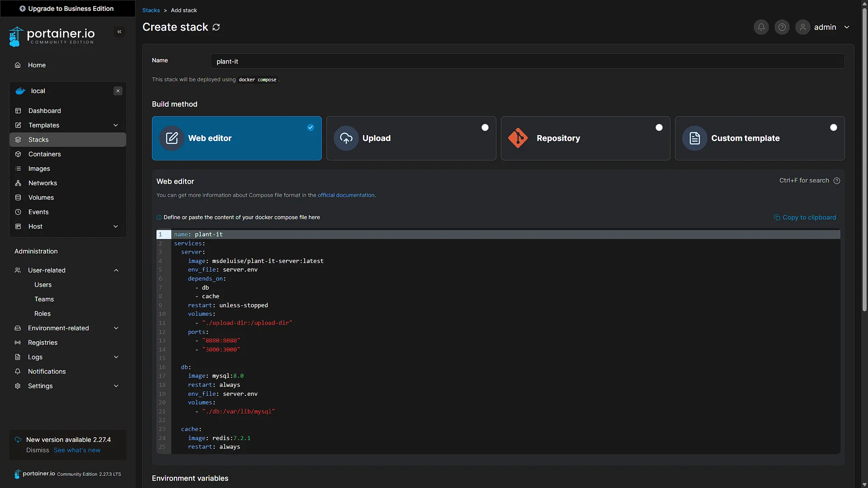Click the Web editor pencil icon

pos(172,138)
